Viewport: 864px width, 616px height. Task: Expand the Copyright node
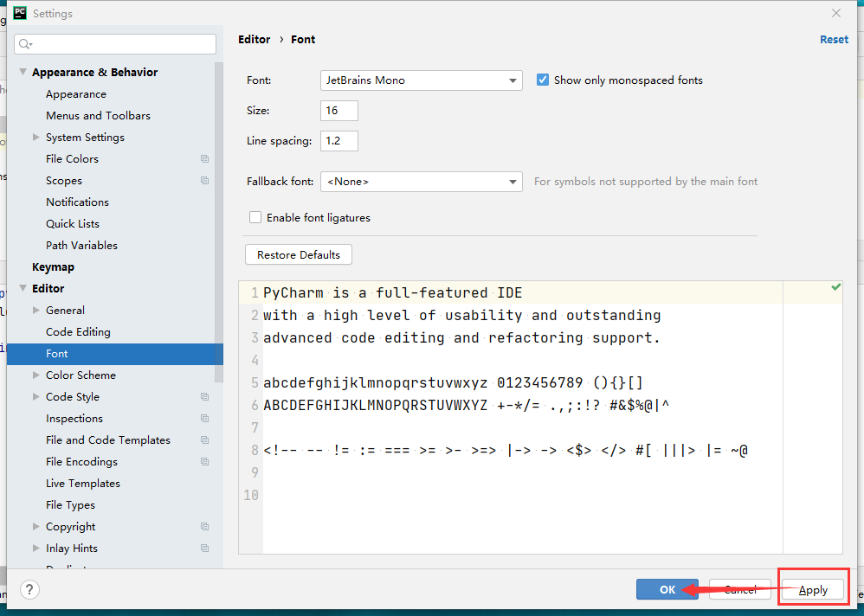(x=35, y=526)
